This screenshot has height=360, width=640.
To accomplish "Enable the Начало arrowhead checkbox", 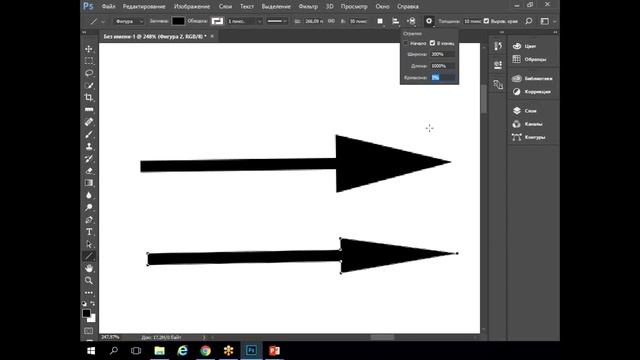I will pyautogui.click(x=406, y=43).
